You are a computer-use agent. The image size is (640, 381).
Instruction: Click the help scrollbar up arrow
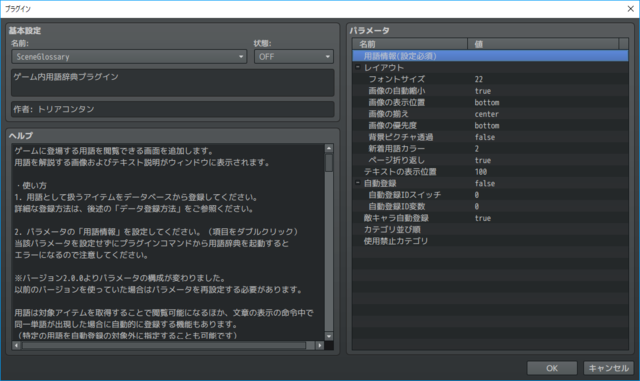point(329,148)
